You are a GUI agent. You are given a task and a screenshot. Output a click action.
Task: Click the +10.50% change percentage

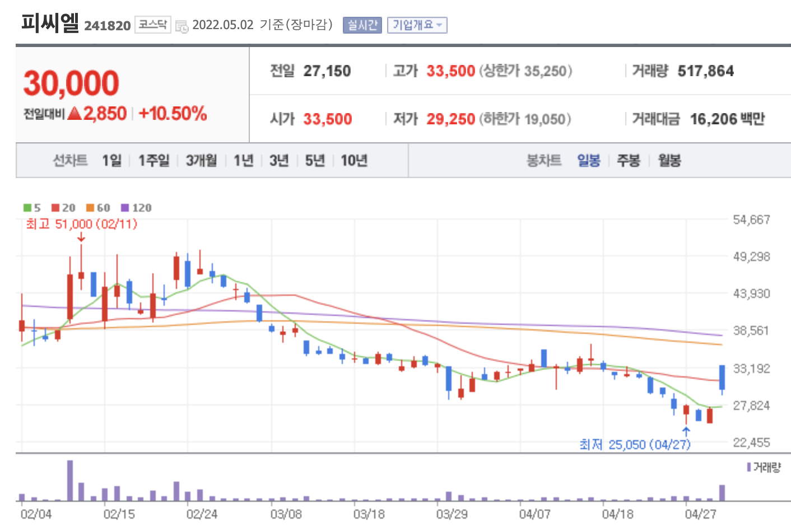(173, 114)
